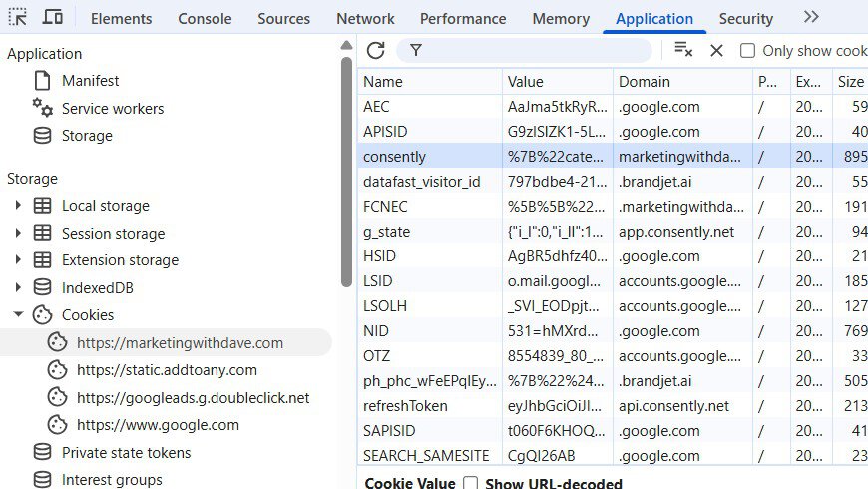The image size is (868, 489).
Task: Switch to the Elements tab
Action: tap(122, 19)
